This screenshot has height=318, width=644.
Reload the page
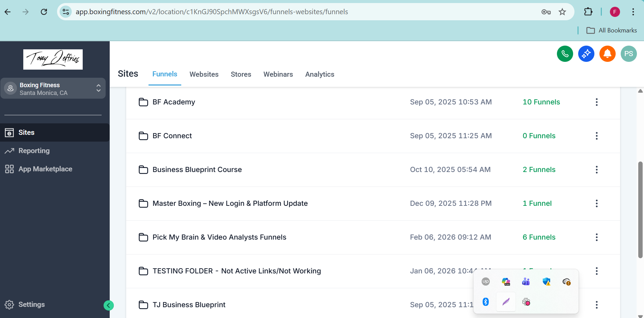coord(44,12)
